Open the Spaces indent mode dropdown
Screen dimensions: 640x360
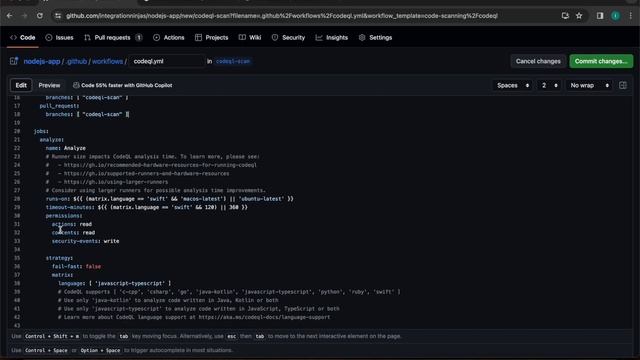pyautogui.click(x=513, y=85)
